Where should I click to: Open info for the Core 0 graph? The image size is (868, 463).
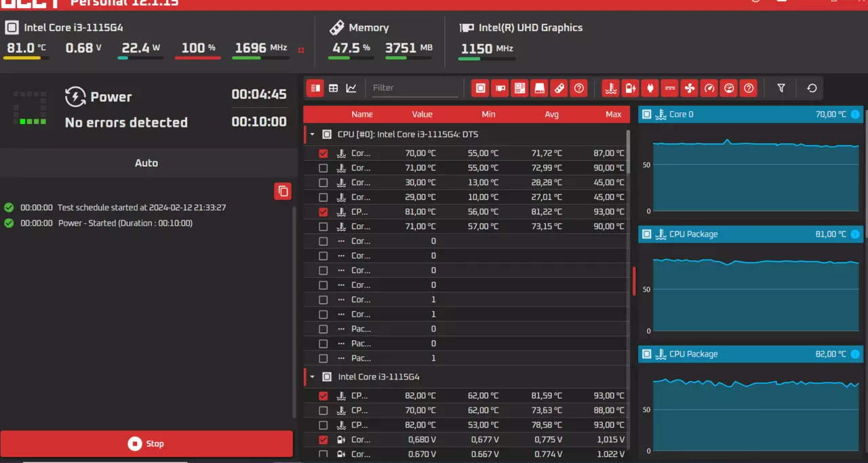coord(855,115)
